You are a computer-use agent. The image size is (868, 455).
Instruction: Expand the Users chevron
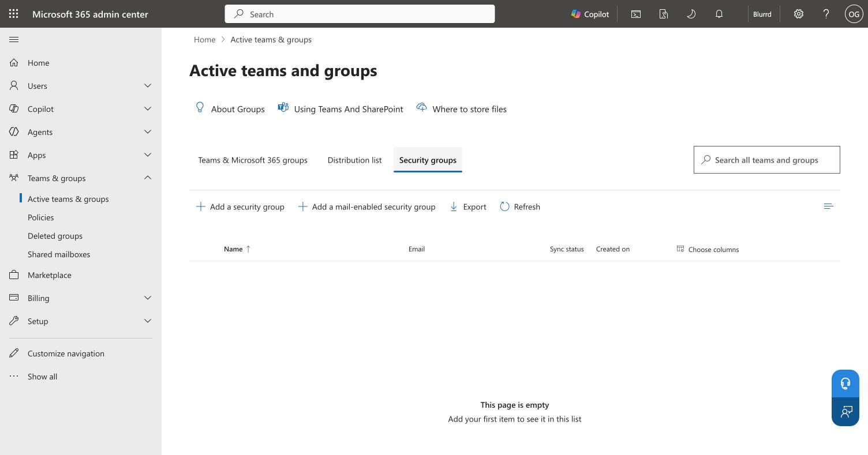148,85
